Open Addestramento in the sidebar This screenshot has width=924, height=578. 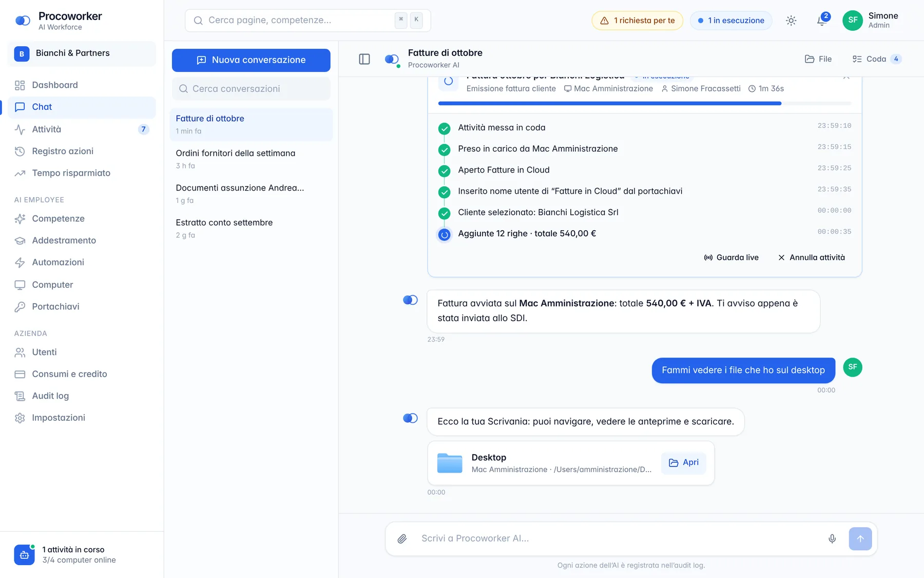[x=82, y=240]
